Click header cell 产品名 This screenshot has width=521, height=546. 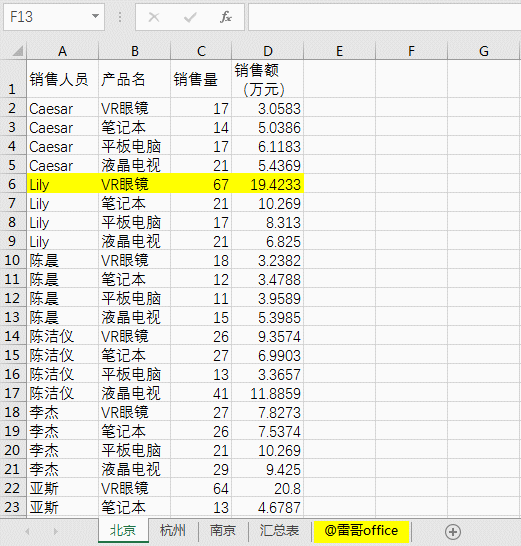coord(135,79)
